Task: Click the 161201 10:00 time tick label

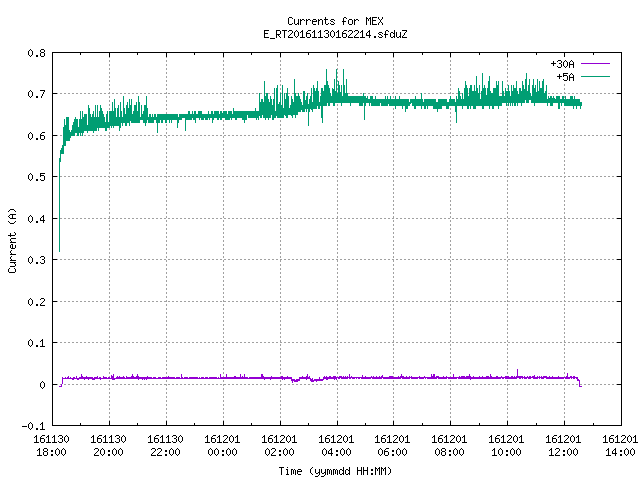Action: click(507, 446)
